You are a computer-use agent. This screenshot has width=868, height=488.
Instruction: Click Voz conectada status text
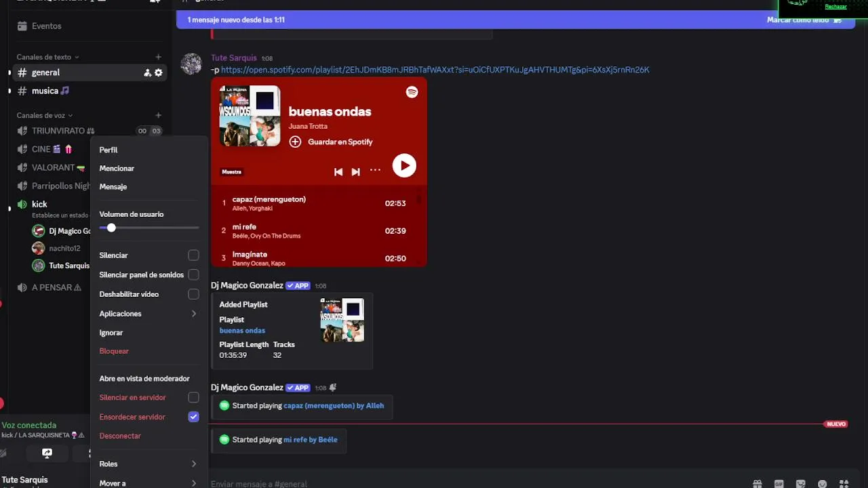click(29, 426)
